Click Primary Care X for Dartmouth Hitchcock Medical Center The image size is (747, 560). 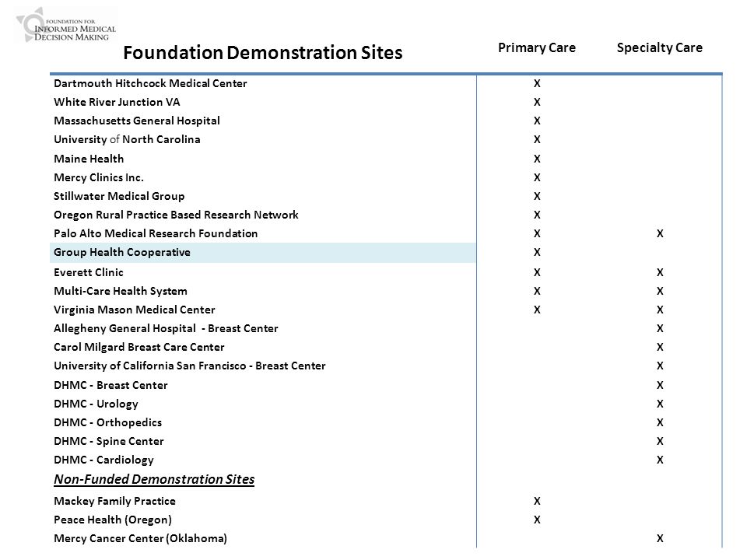pyautogui.click(x=537, y=83)
